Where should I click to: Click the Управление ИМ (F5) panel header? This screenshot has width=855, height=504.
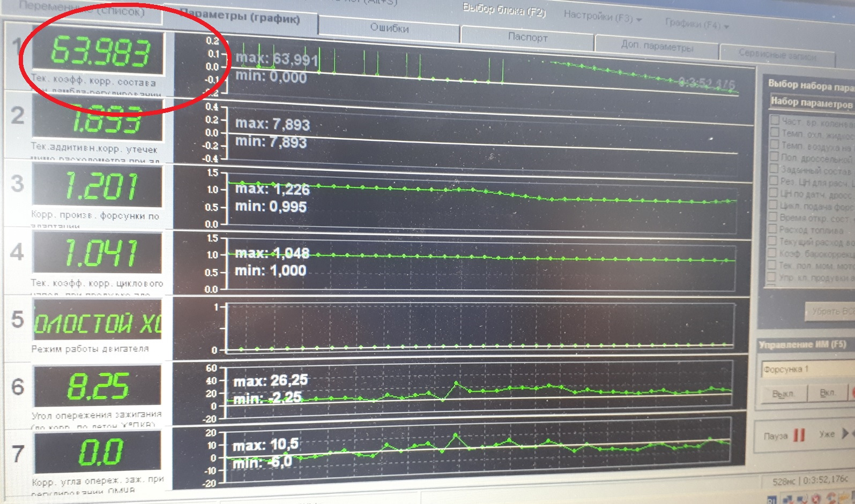[802, 344]
